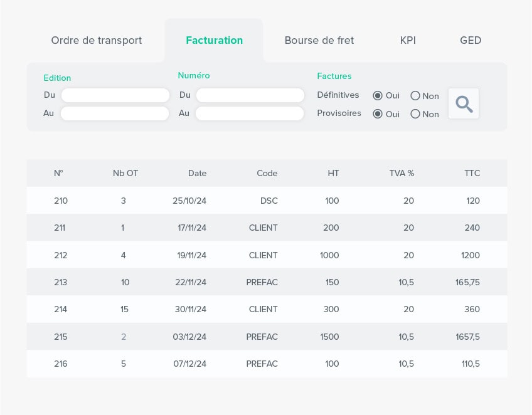Select Non for Provisoires invoices
Screen dimensions: 532x415
tap(415, 114)
